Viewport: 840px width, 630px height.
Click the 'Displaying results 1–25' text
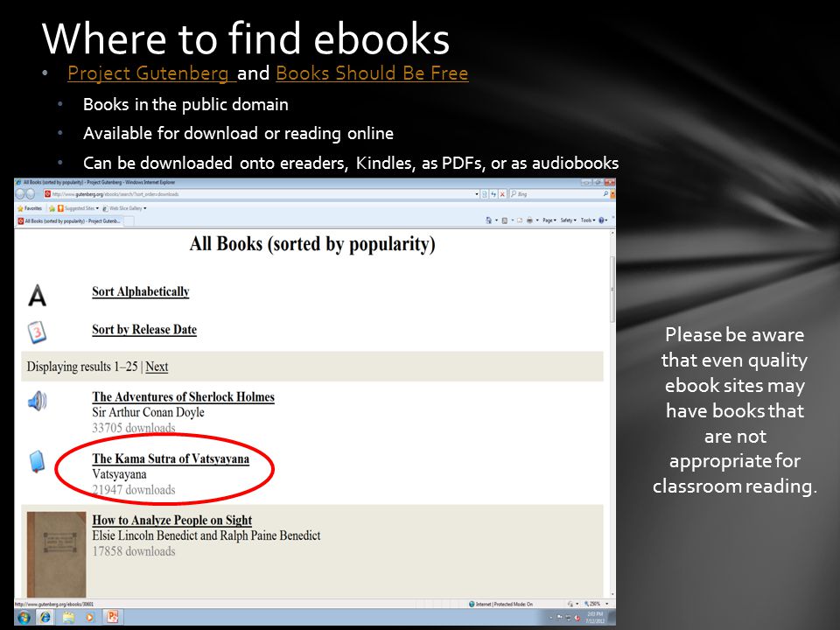pyautogui.click(x=82, y=367)
